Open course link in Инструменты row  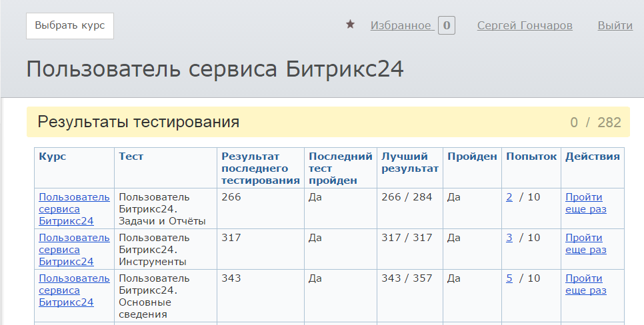[x=75, y=250]
